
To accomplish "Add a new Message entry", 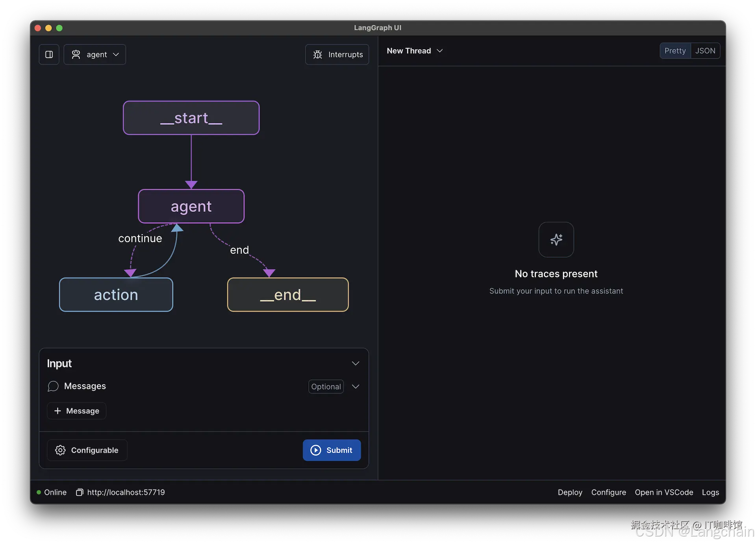I will [76, 411].
